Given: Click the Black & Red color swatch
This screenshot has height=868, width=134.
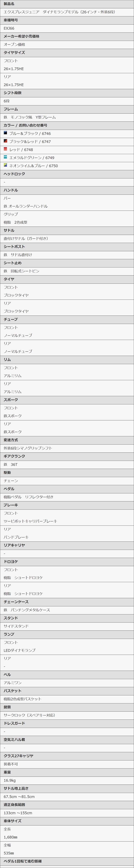Looking at the screenshot, I should (5, 141).
